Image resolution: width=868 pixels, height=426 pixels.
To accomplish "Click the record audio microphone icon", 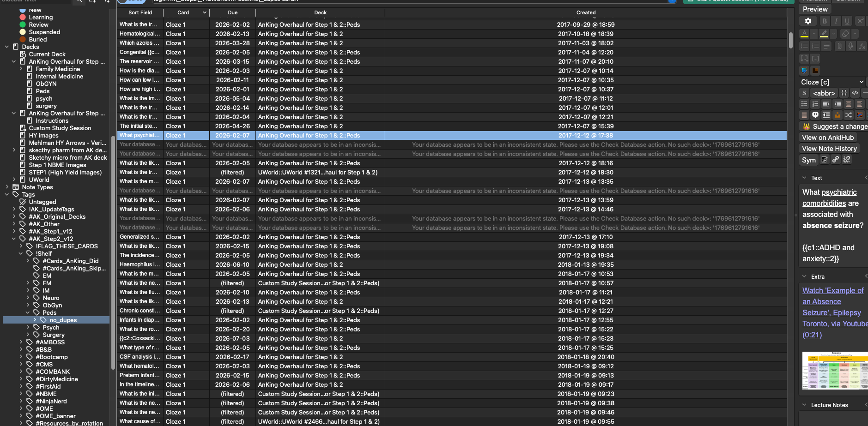I will 850,46.
